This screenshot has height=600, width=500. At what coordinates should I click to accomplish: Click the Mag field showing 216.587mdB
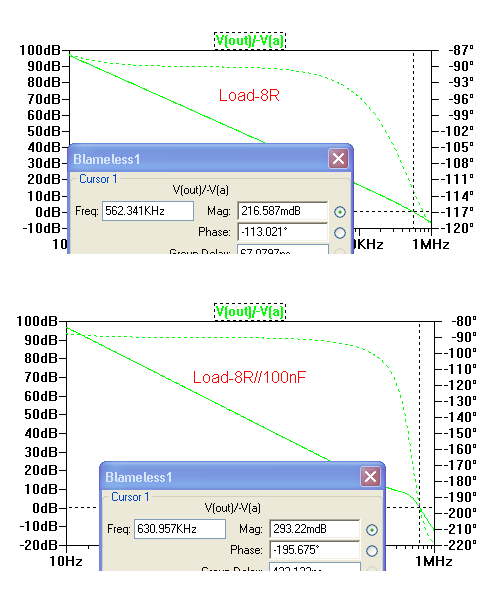[283, 211]
